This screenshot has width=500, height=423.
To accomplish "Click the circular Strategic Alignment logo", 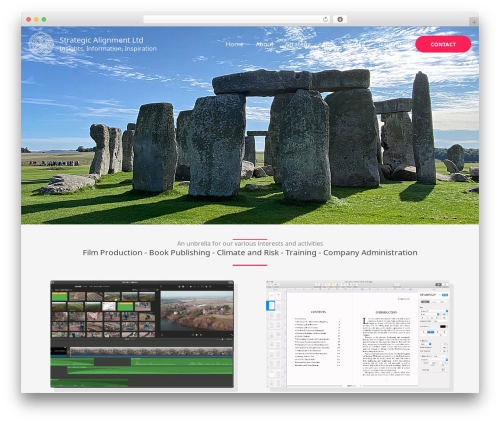I will 41,44.
